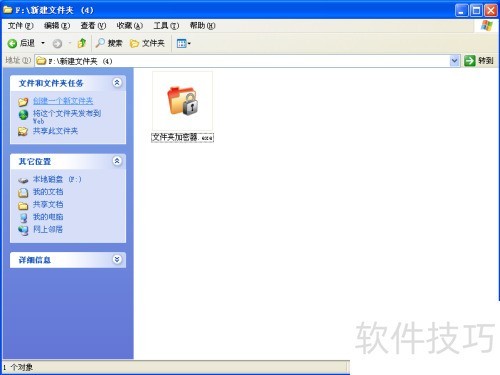Image resolution: width=500 pixels, height=375 pixels.
Task: Open the Edit (编辑) menu
Action: tap(57, 26)
